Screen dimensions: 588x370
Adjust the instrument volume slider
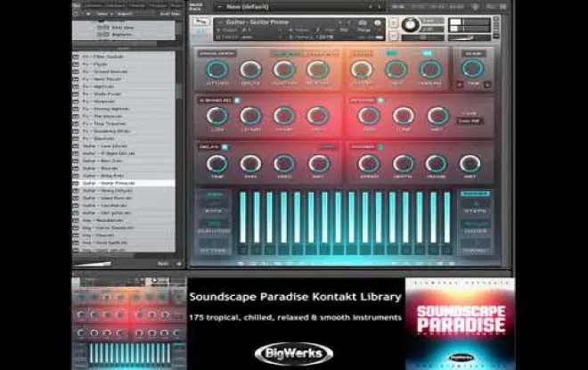pyautogui.click(x=470, y=38)
